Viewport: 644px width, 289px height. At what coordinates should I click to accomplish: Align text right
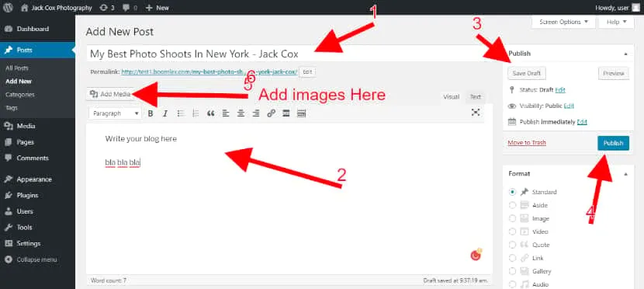(x=256, y=113)
